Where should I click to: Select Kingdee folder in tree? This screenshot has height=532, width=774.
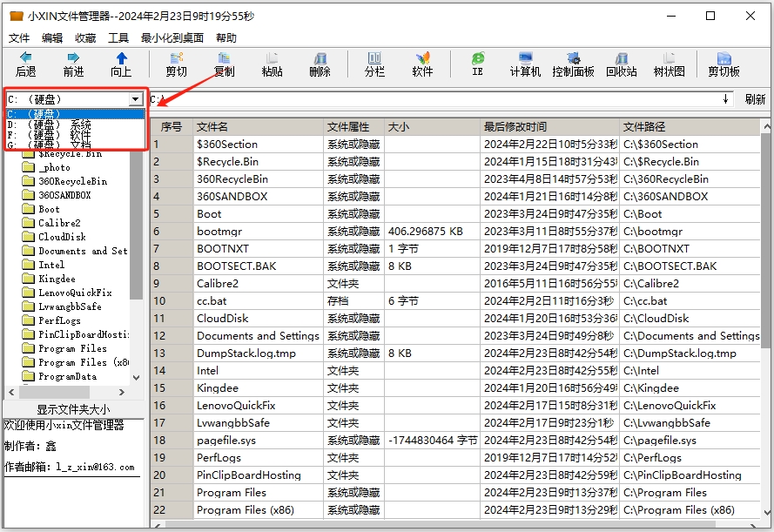coord(57,279)
